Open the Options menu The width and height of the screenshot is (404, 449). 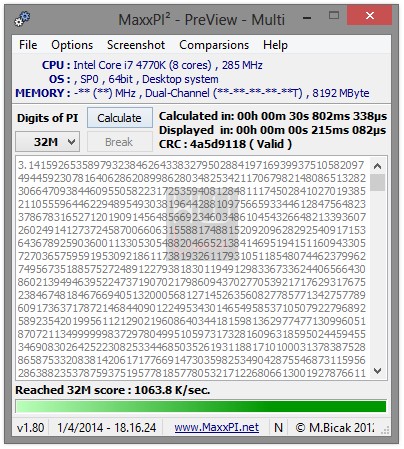[x=72, y=45]
